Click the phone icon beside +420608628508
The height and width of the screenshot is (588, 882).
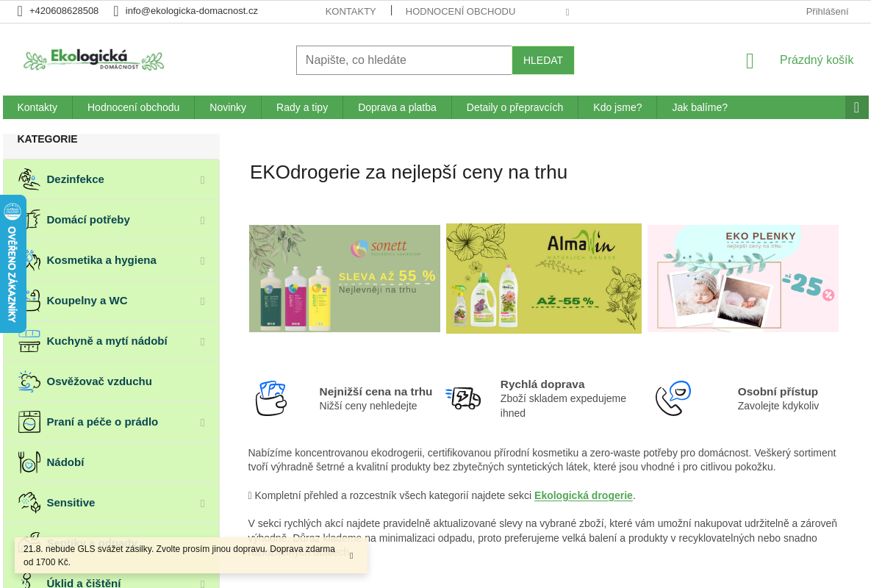point(20,11)
